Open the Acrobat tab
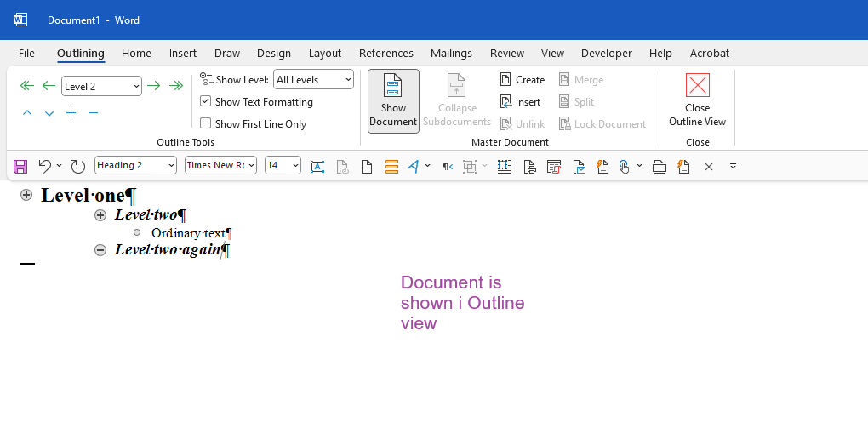The image size is (868, 428). click(709, 53)
